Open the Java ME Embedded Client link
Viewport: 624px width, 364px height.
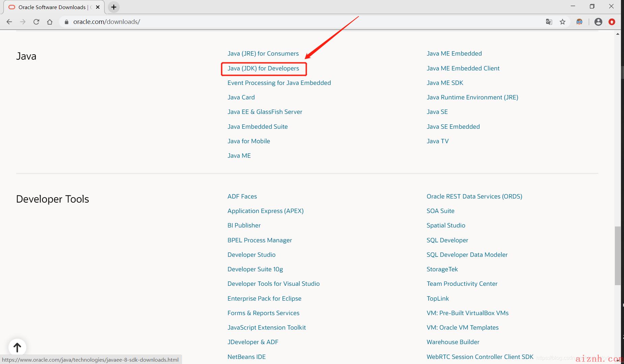463,68
